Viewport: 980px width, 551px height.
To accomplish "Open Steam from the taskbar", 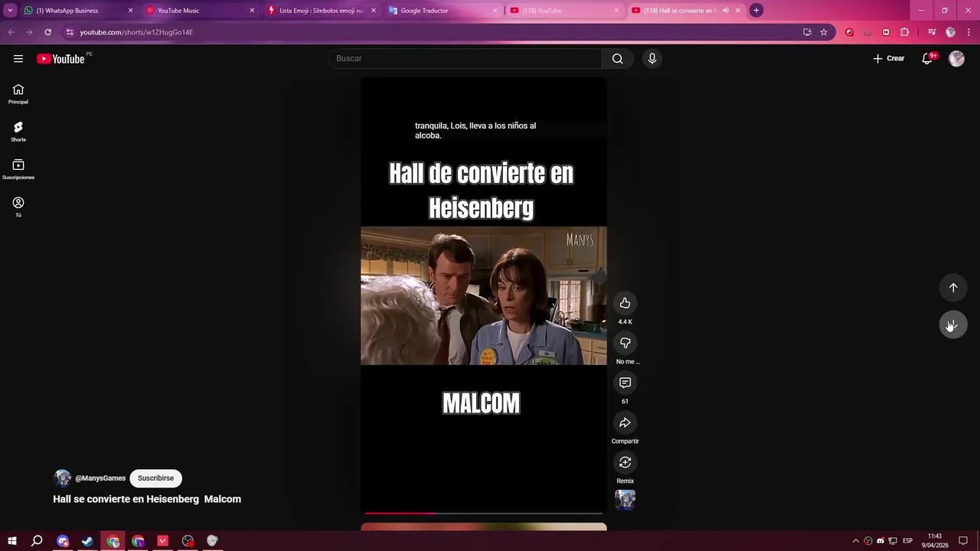I will pyautogui.click(x=87, y=541).
